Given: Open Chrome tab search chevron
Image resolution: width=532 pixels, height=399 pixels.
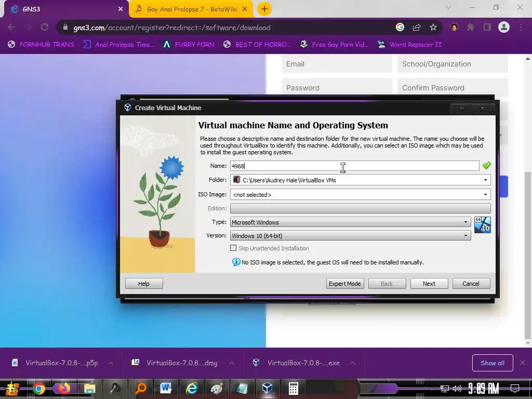Looking at the screenshot, I should click(448, 7).
